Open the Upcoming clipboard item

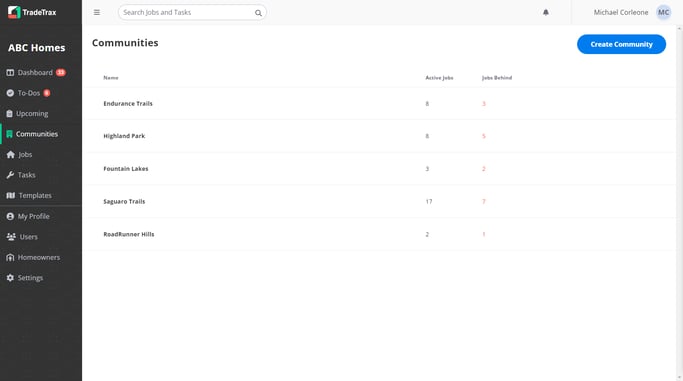pyautogui.click(x=27, y=113)
